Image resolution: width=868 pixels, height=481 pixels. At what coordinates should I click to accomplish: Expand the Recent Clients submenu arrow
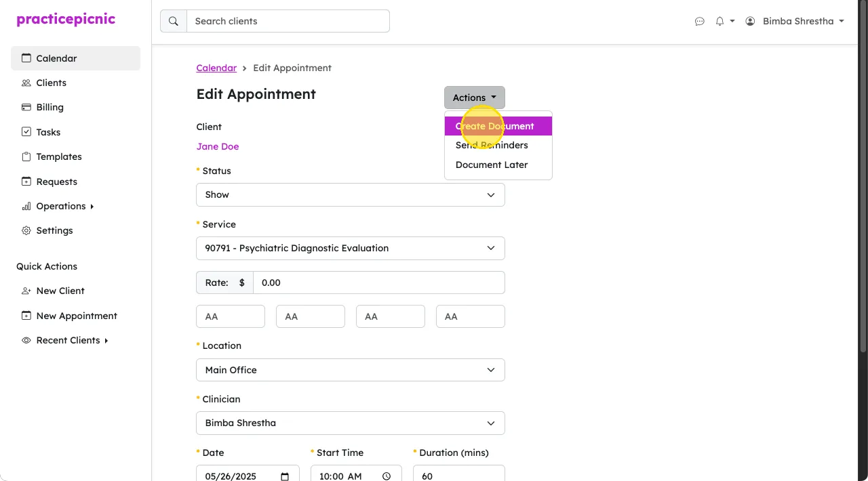[106, 340]
